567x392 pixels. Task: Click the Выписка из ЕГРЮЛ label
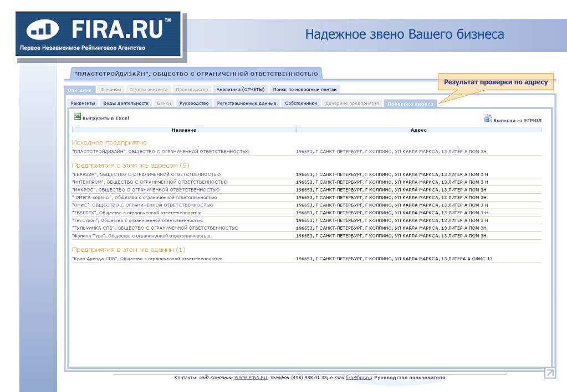(x=518, y=121)
